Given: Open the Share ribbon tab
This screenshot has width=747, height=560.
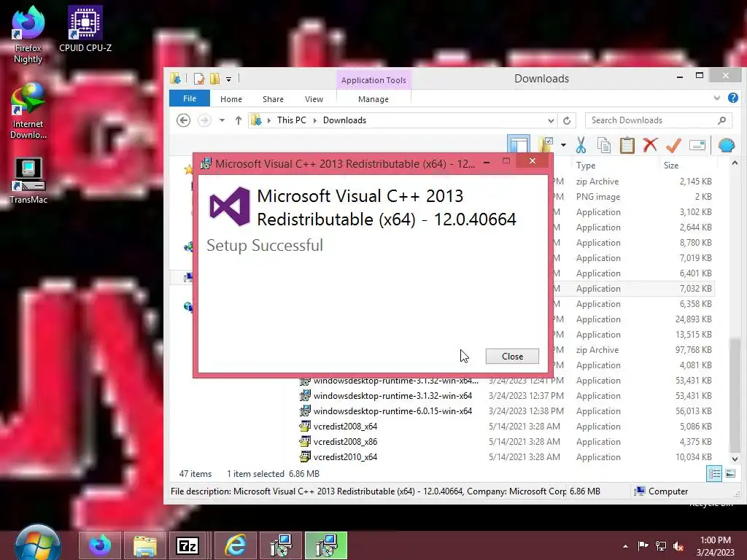Looking at the screenshot, I should click(273, 99).
